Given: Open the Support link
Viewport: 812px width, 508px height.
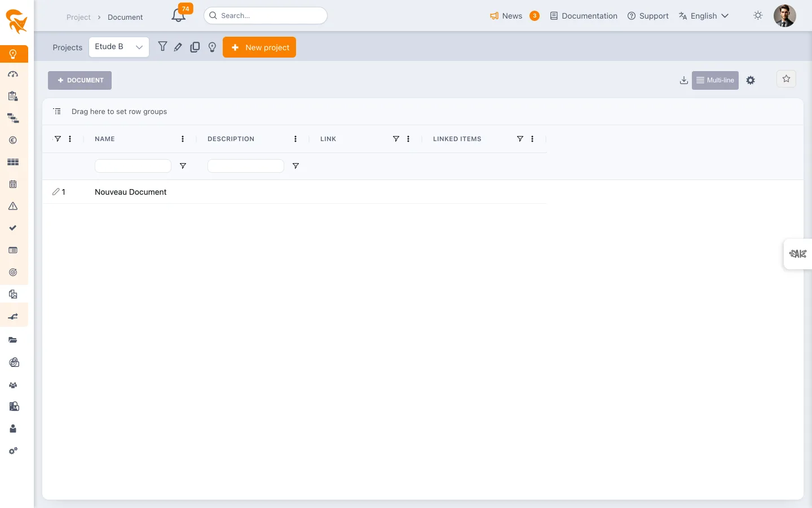Looking at the screenshot, I should pos(648,16).
